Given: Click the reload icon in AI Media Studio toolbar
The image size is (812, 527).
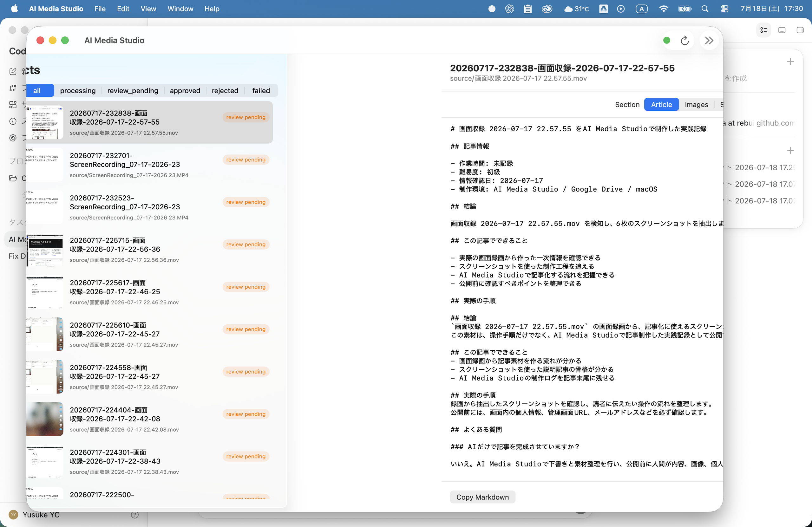Looking at the screenshot, I should (x=684, y=41).
